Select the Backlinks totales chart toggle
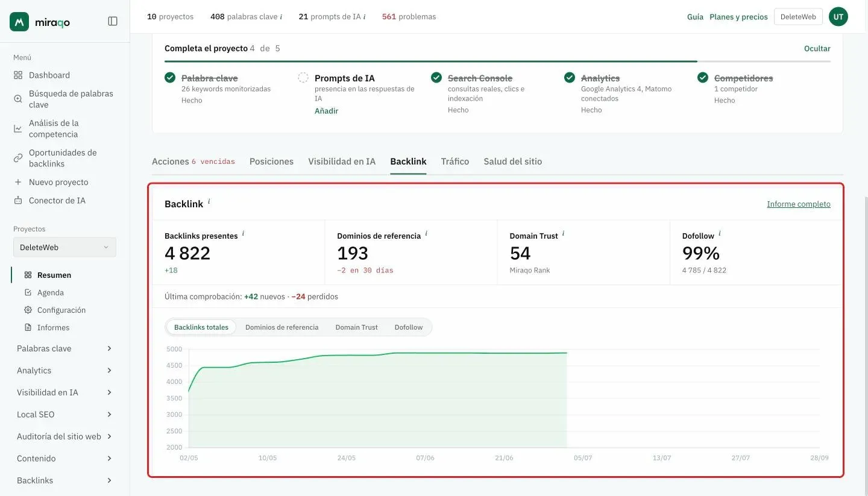Screen dimensions: 868x496 coord(201,327)
